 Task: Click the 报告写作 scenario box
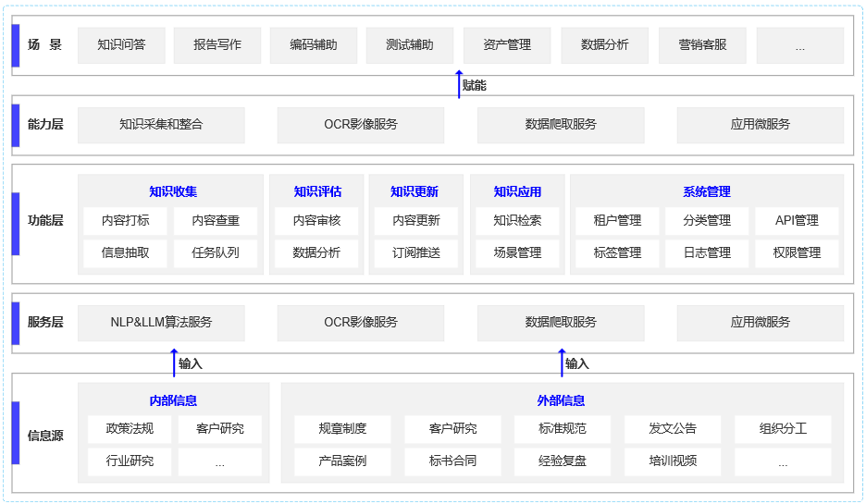pyautogui.click(x=217, y=45)
